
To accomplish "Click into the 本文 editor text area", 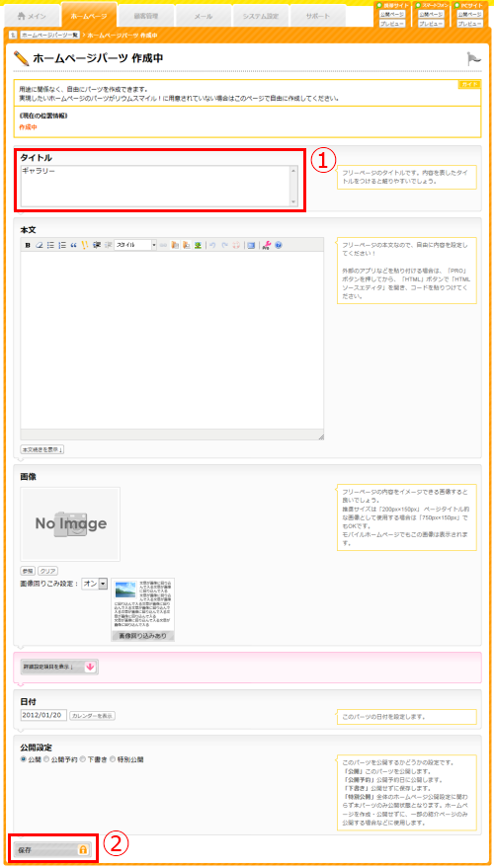I will (x=172, y=340).
